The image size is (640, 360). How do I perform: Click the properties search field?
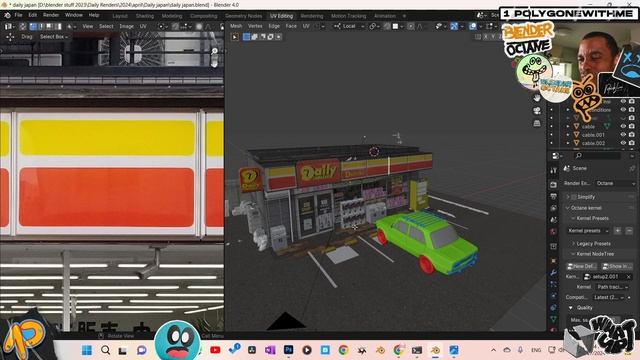(598, 156)
